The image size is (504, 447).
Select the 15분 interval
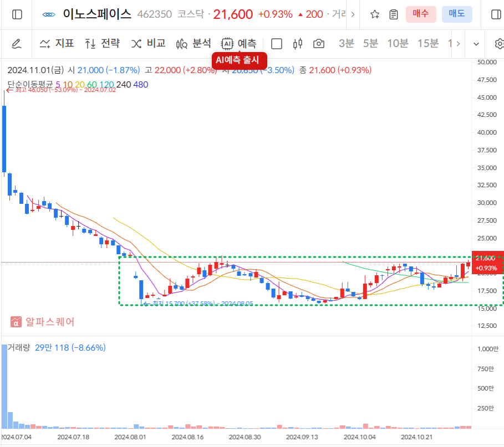(x=428, y=43)
